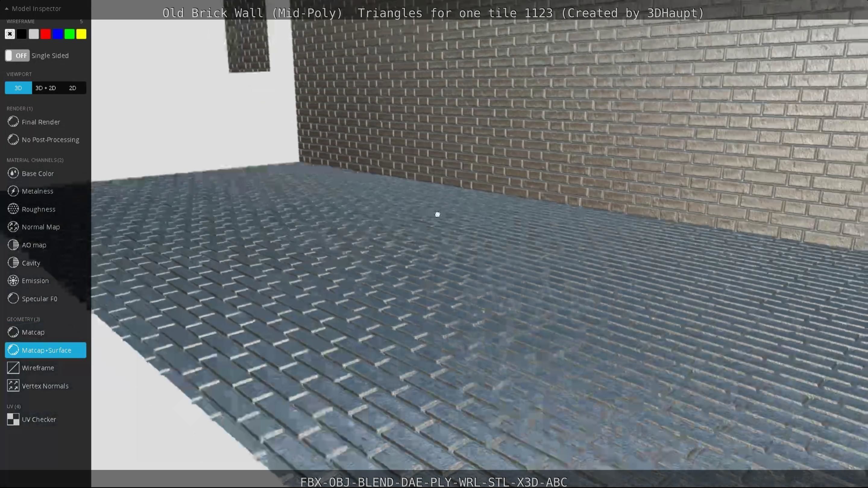Click the WIREFRAME section heading
This screenshot has width=868, height=488.
(x=20, y=21)
